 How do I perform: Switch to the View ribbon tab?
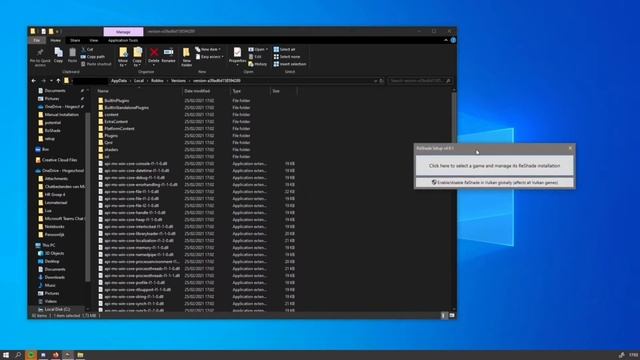point(94,40)
